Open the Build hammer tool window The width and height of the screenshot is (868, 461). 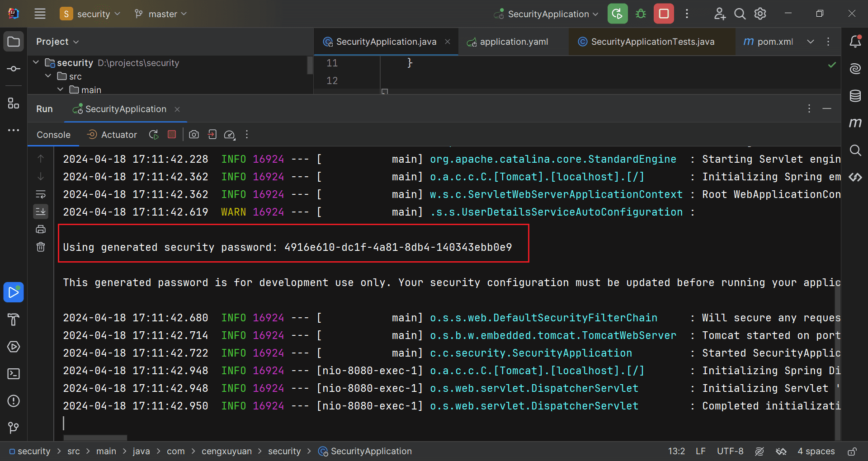(x=14, y=320)
